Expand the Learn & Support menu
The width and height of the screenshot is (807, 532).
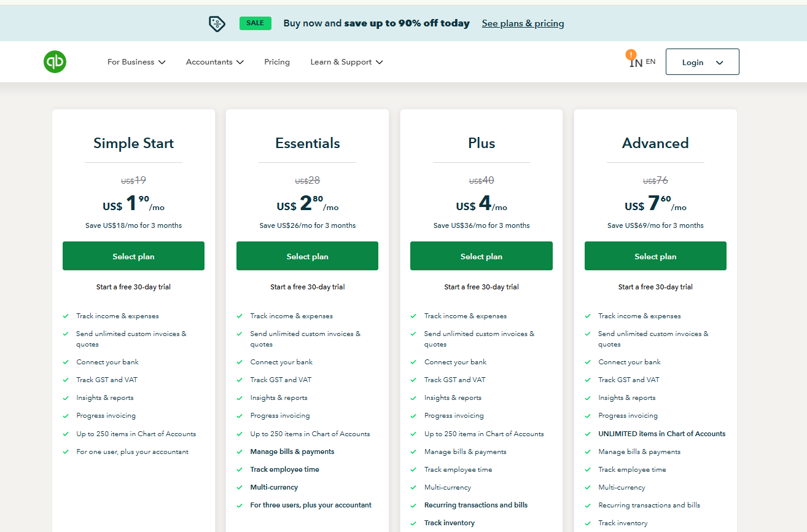[346, 62]
